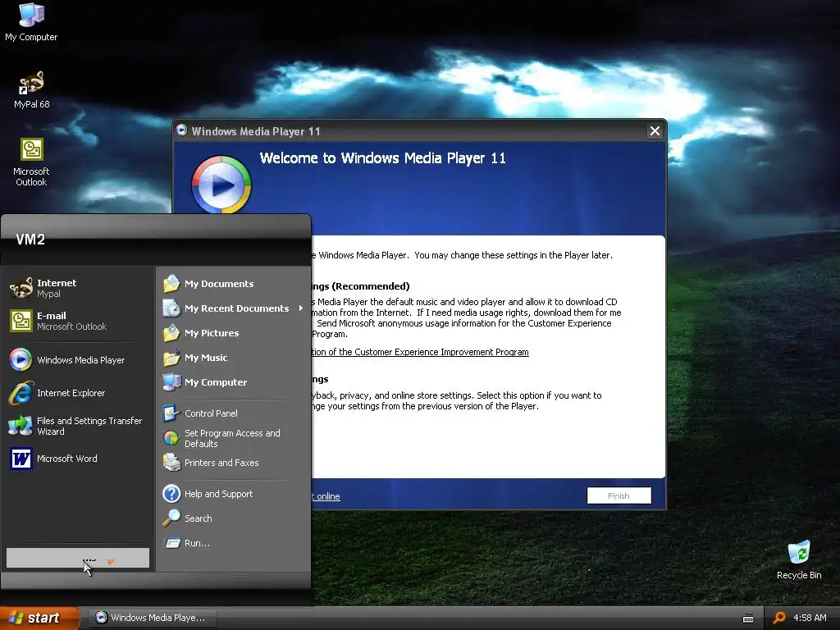The image size is (840, 630).
Task: Expand the highlighted All Programs bar with orange arrow
Action: [78, 558]
